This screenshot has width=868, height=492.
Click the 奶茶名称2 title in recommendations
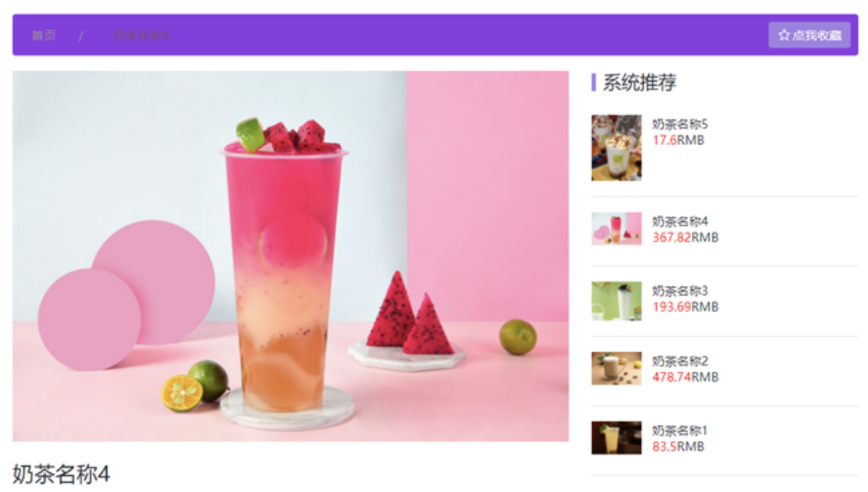(680, 361)
